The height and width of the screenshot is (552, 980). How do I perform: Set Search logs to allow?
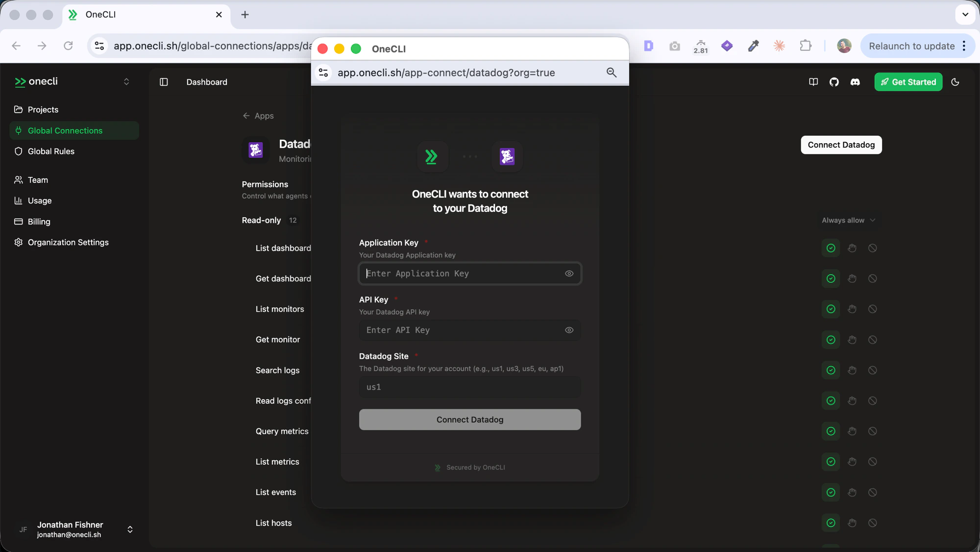tap(831, 370)
